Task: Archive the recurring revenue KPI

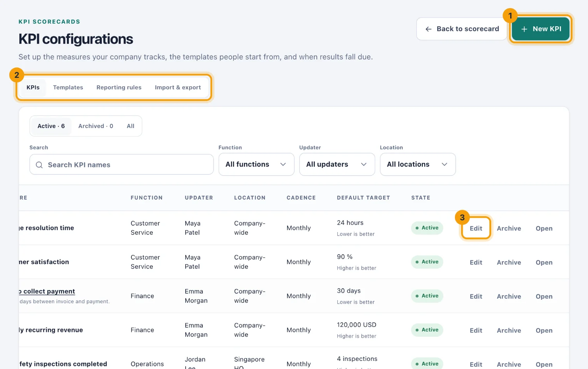Action: pyautogui.click(x=509, y=330)
